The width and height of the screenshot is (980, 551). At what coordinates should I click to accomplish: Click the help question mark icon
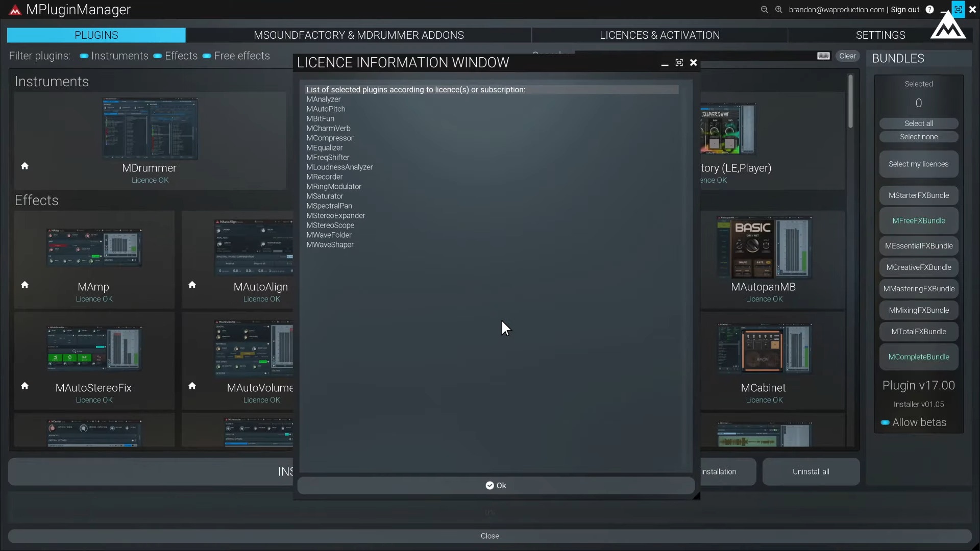coord(930,9)
